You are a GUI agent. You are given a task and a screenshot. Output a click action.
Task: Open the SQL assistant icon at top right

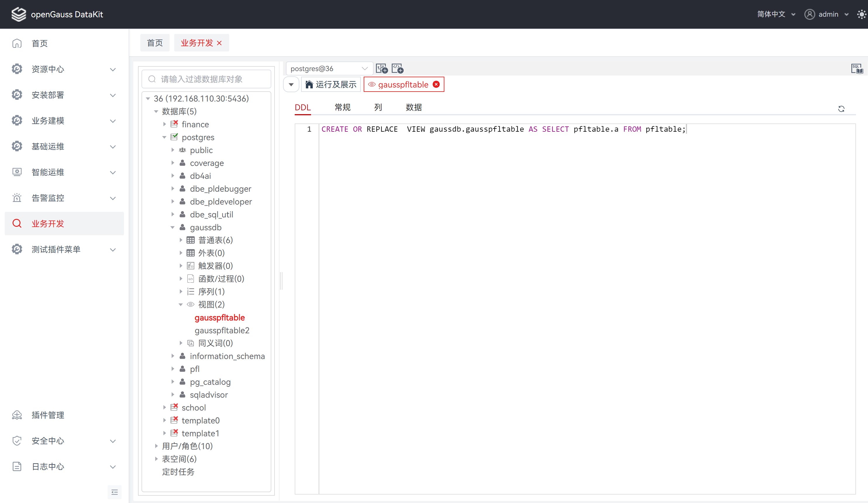(x=857, y=68)
